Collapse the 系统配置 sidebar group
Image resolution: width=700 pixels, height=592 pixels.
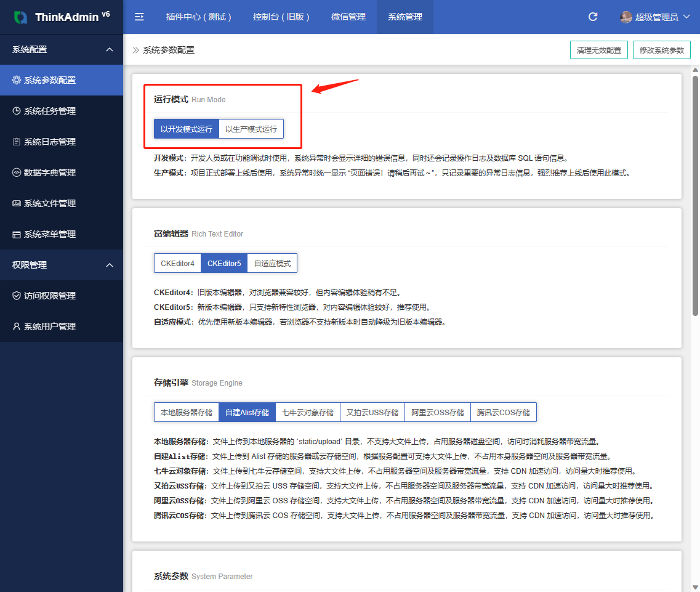tap(110, 49)
